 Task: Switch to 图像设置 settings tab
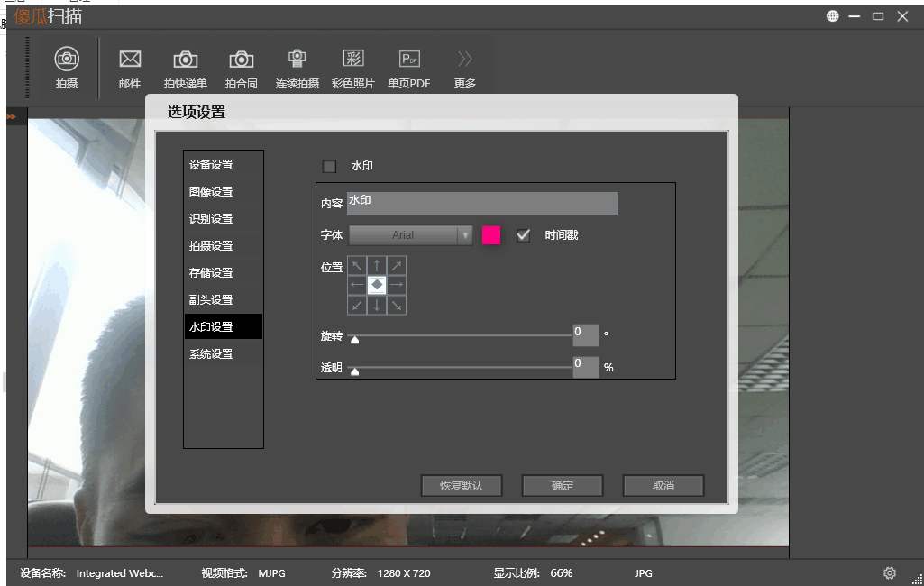224,192
